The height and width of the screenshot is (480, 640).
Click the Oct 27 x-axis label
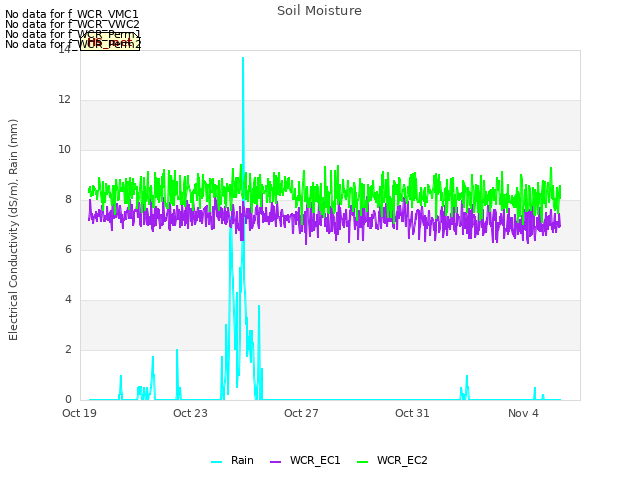tap(301, 413)
